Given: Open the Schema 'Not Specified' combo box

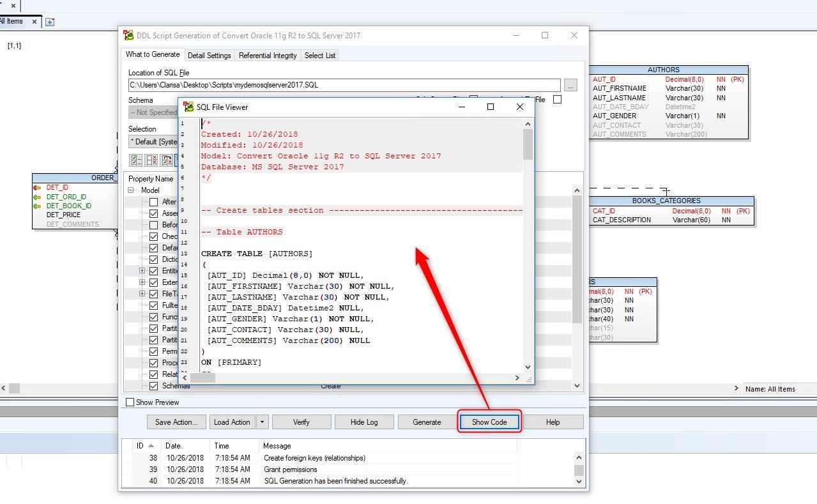Looking at the screenshot, I should pyautogui.click(x=153, y=112).
